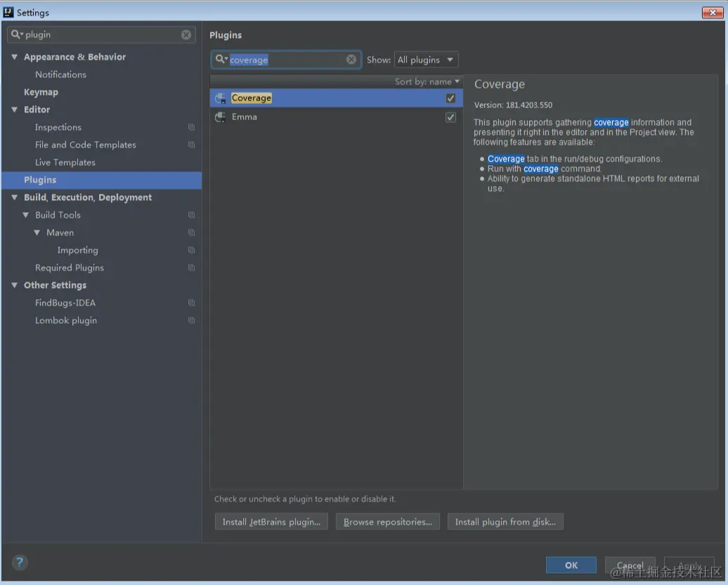This screenshot has height=585, width=728.
Task: Click in the plugin search field containing coverage
Action: 286,60
